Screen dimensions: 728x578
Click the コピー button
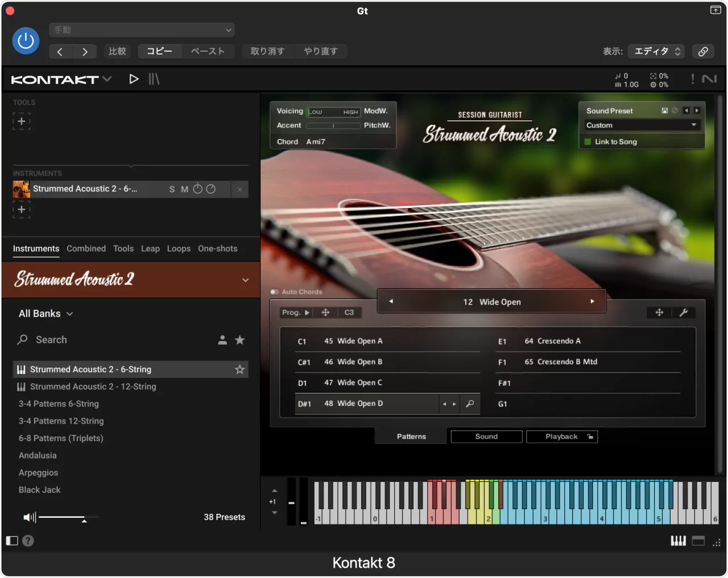pyautogui.click(x=159, y=51)
